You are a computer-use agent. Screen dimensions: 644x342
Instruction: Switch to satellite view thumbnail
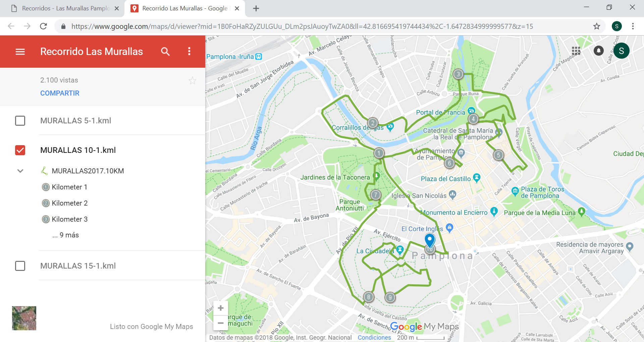pyautogui.click(x=24, y=318)
